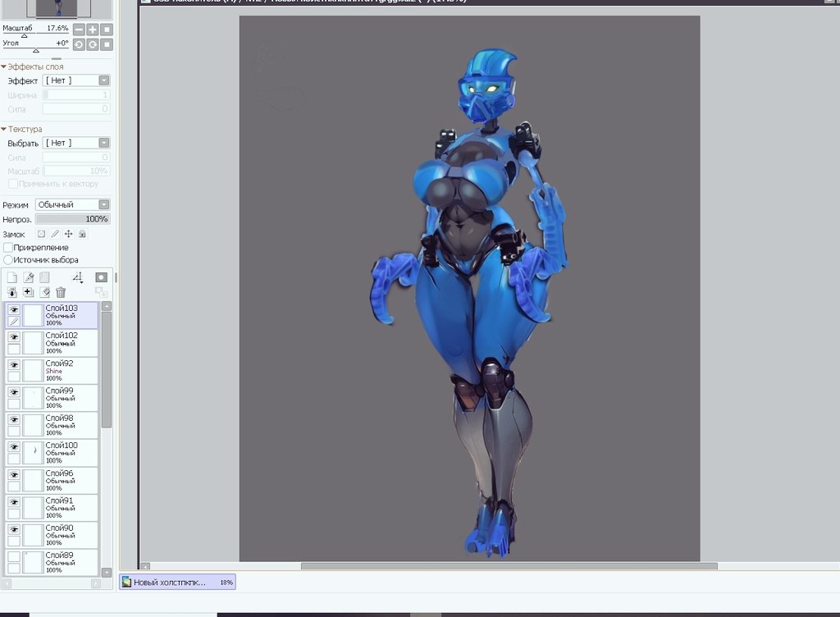Select the Источник выбора radio button
This screenshot has width=840, height=617.
8,260
